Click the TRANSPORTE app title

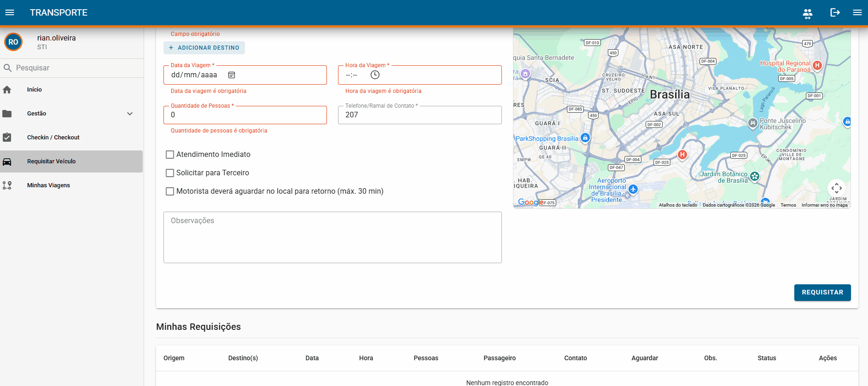(58, 12)
